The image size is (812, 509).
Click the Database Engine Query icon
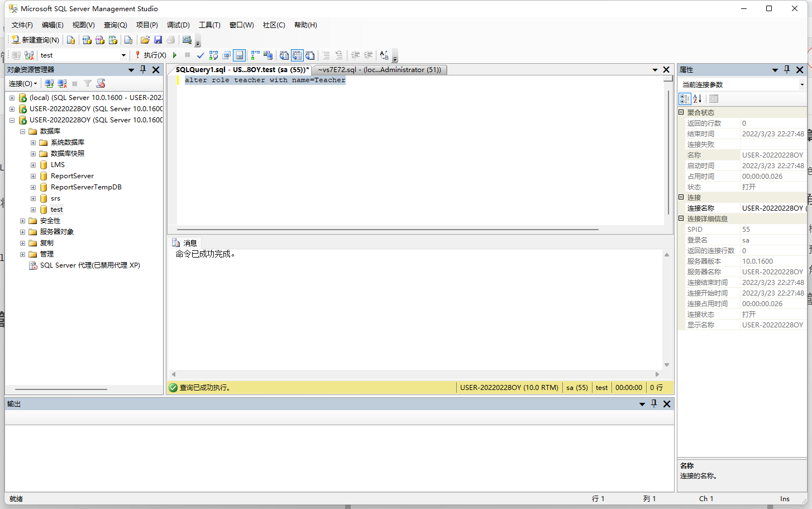pyautogui.click(x=71, y=40)
